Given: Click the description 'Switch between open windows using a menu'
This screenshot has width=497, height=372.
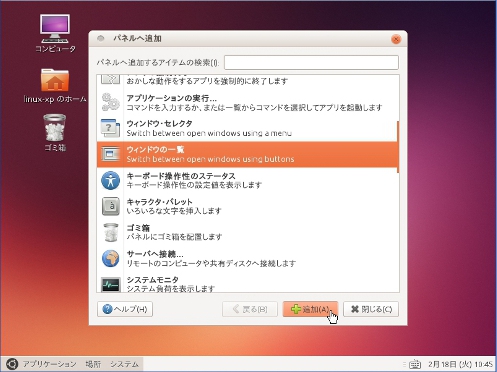Looking at the screenshot, I should pyautogui.click(x=209, y=133).
